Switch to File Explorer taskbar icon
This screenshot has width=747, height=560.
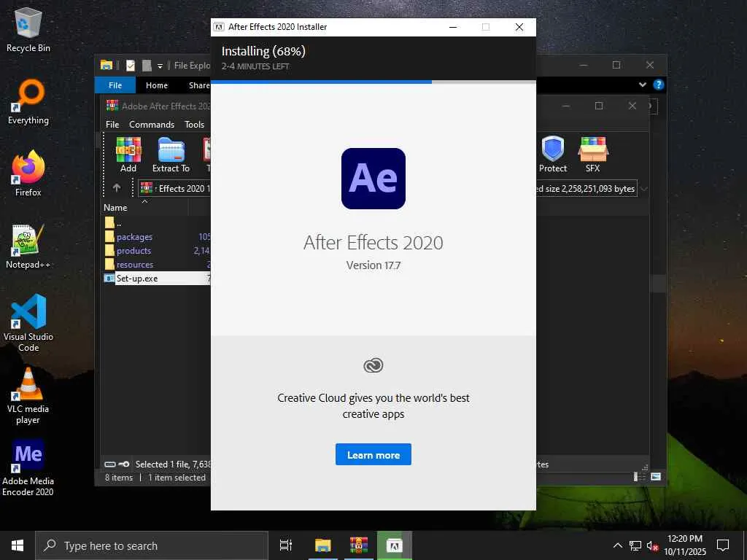(322, 545)
